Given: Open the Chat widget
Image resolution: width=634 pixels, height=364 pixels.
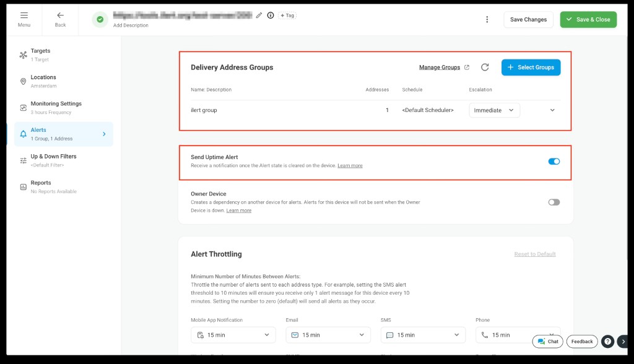Looking at the screenshot, I should pyautogui.click(x=547, y=341).
